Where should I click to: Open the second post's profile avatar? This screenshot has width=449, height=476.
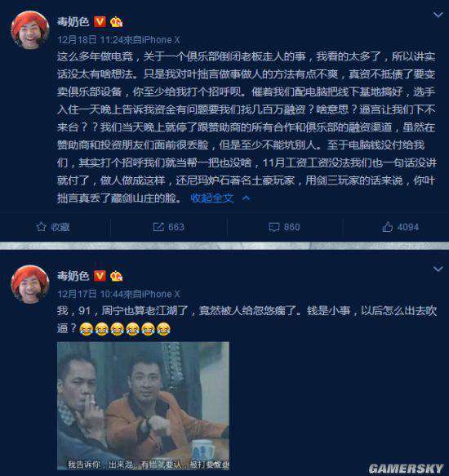tap(29, 284)
